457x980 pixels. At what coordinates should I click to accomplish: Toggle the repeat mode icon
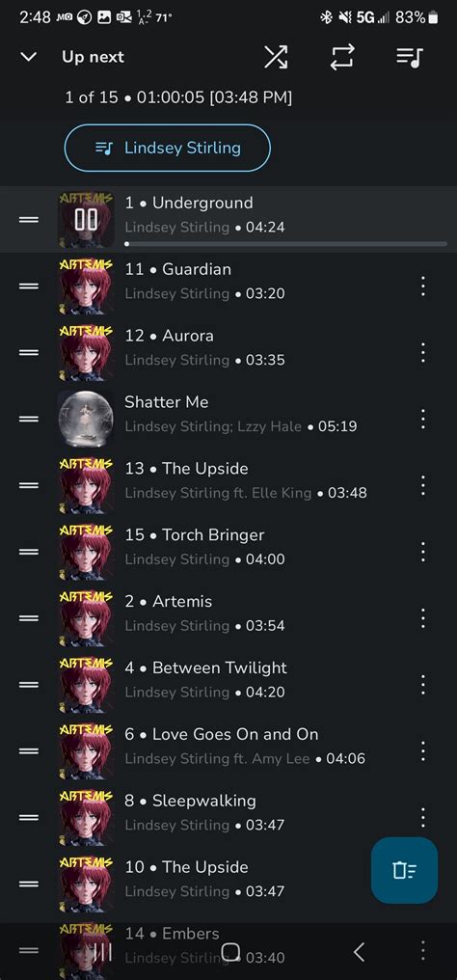tap(342, 57)
